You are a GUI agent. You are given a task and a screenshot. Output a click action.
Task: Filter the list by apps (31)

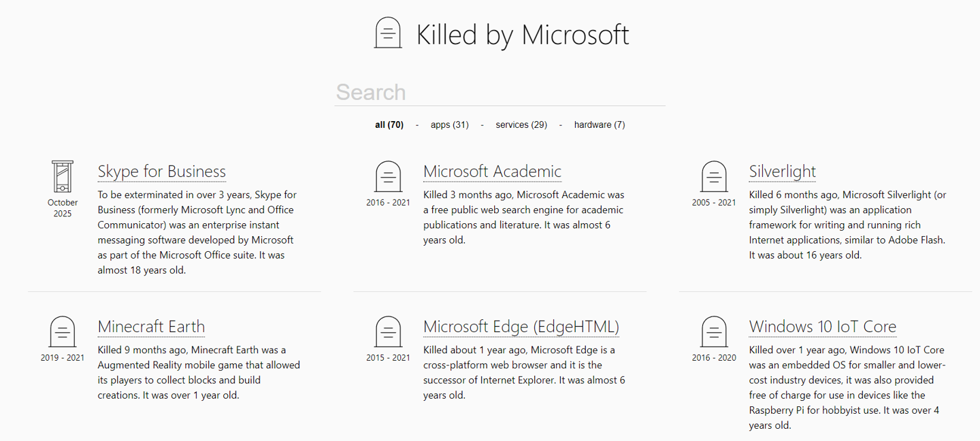[450, 125]
